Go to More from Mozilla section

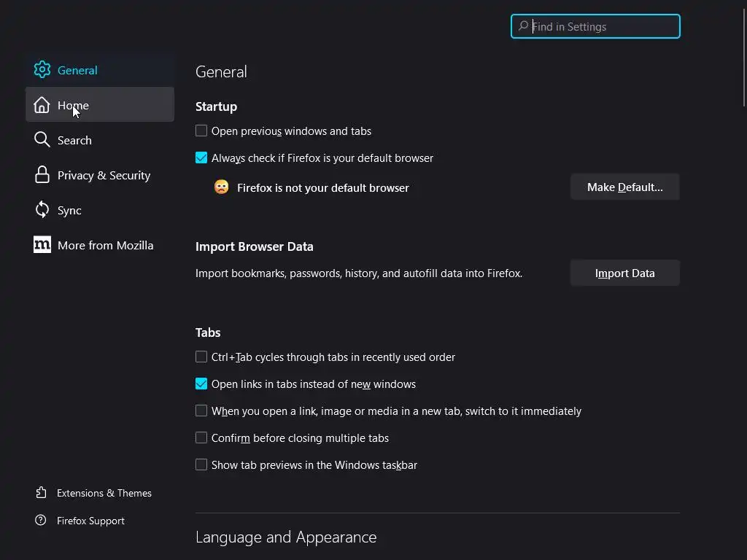tap(105, 245)
